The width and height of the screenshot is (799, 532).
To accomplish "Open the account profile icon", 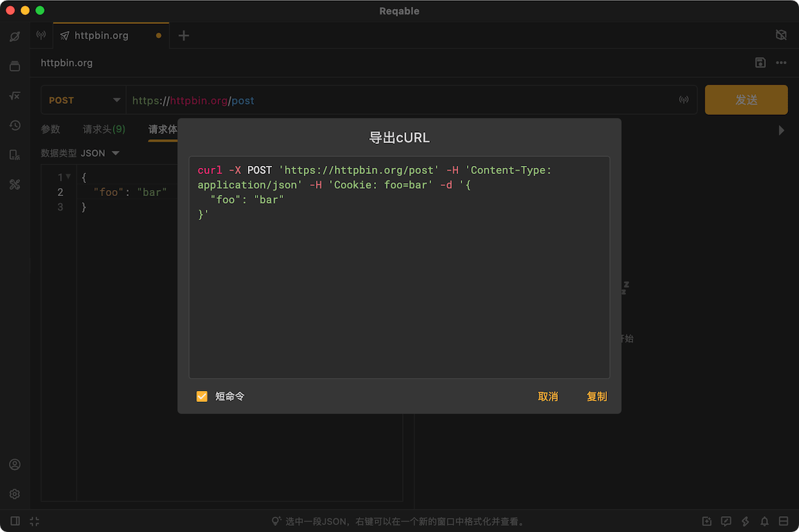I will (14, 465).
